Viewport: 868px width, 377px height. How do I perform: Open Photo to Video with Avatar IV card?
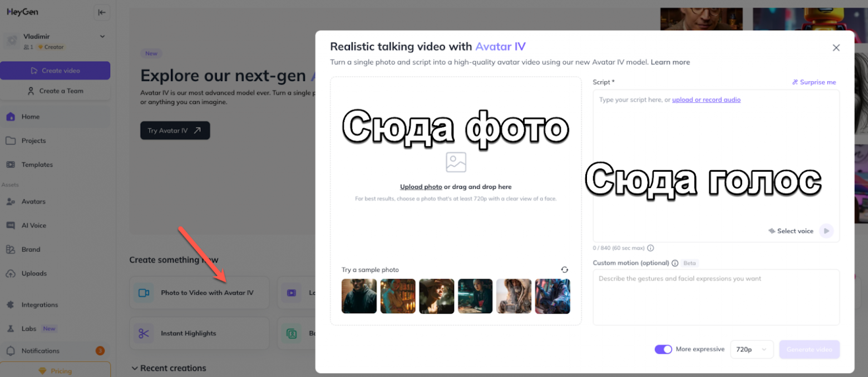tap(199, 292)
